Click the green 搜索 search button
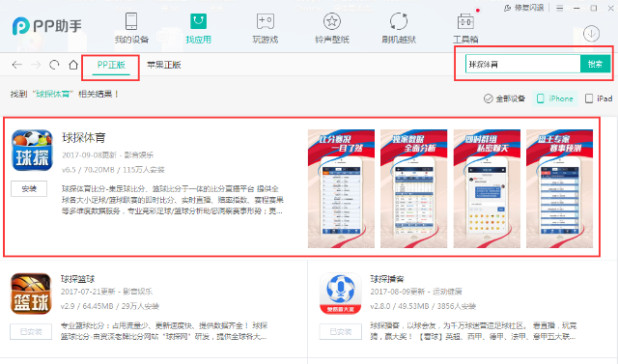Viewport: 618px width, 364px height. 595,64
